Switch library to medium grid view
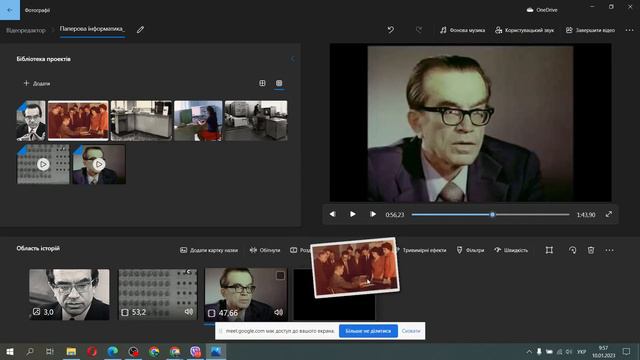 262,83
